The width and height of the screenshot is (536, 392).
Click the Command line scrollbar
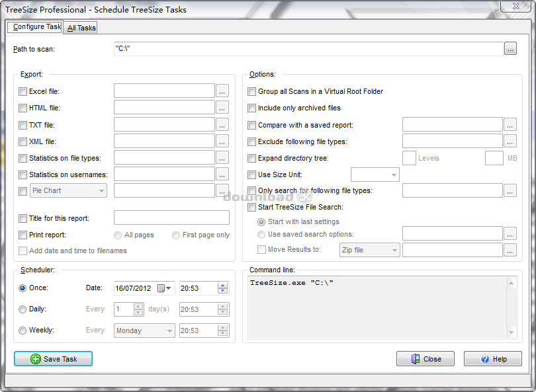click(x=511, y=307)
